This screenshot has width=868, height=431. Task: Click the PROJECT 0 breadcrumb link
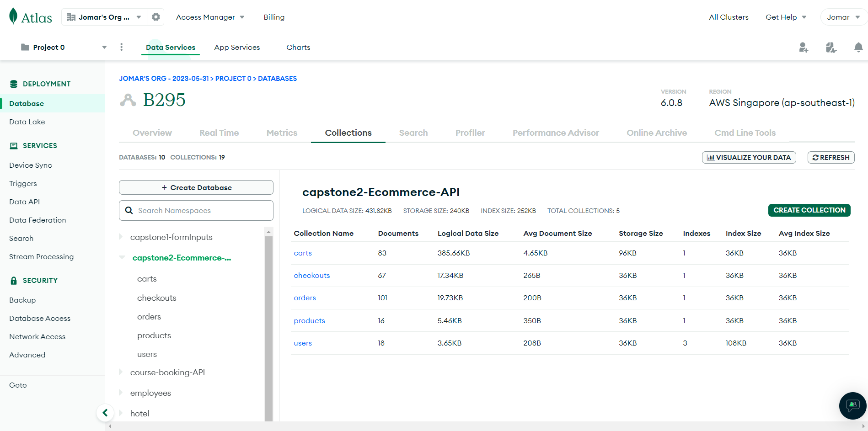233,79
